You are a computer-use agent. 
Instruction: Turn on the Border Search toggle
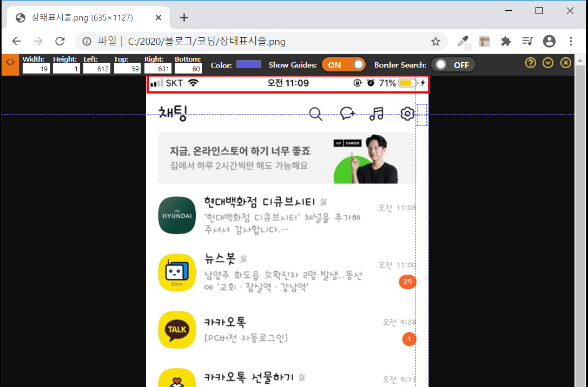(x=453, y=65)
